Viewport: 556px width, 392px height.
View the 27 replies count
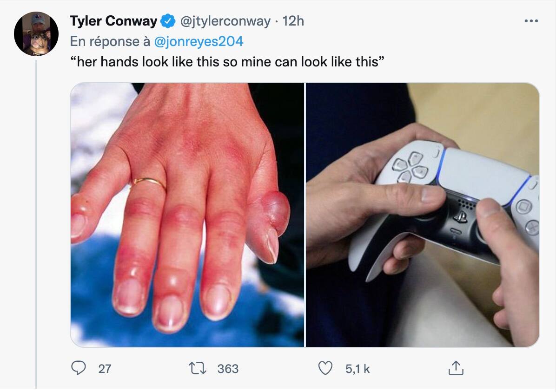[105, 369]
